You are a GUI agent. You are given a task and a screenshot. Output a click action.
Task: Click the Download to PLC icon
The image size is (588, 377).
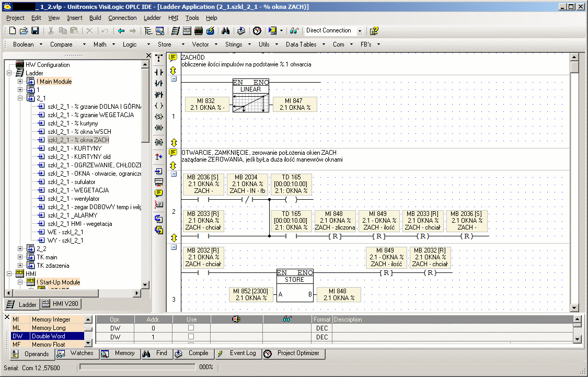[x=273, y=31]
